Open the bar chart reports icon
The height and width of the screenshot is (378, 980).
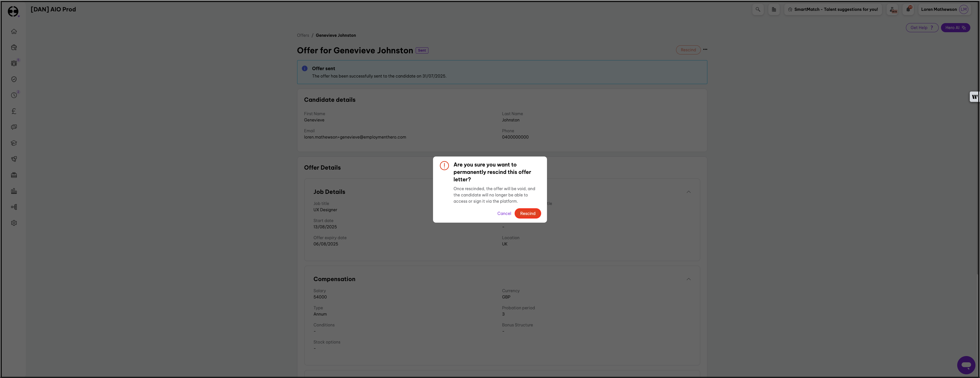point(14,191)
